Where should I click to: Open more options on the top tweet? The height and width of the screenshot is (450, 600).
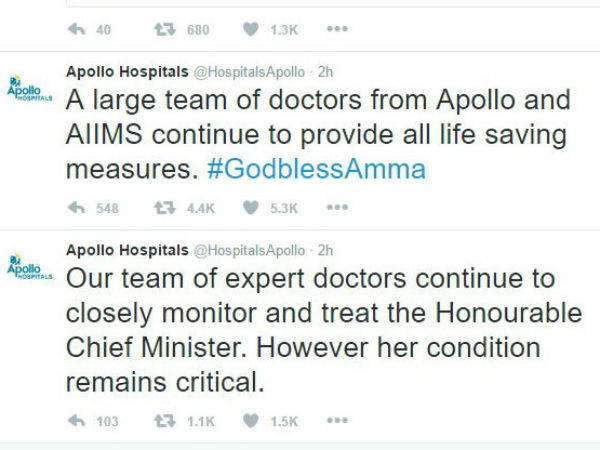tap(337, 29)
